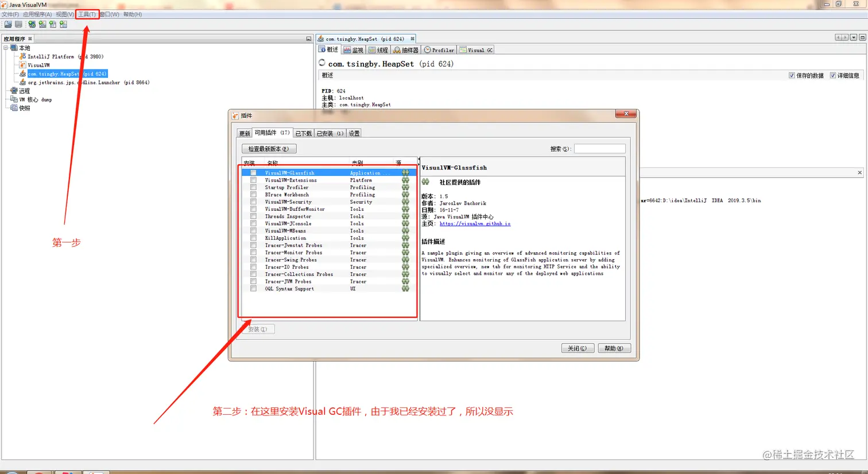Screen dimensions: 868x474
Task: Click the community plugin icon in details pane
Action: (x=425, y=182)
